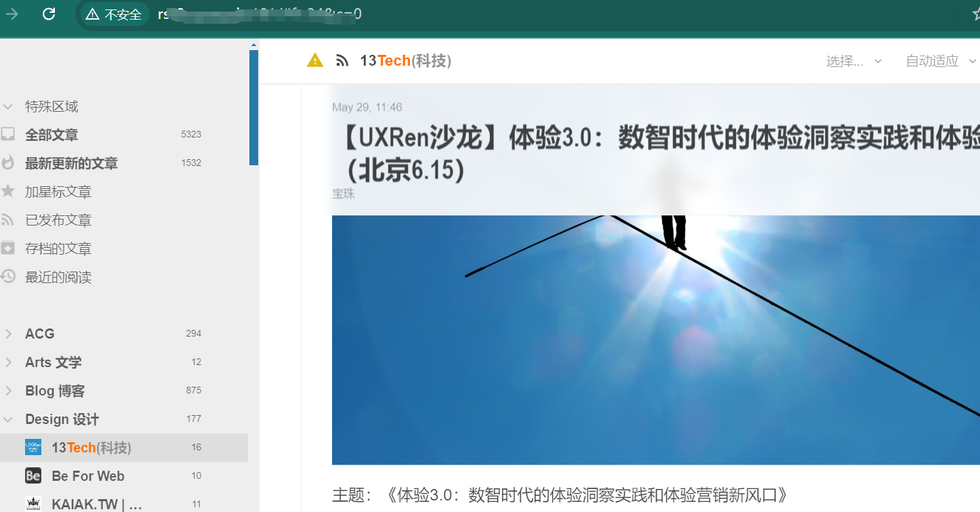The image size is (980, 512).
Task: Expand the ACG category
Action: click(x=8, y=334)
